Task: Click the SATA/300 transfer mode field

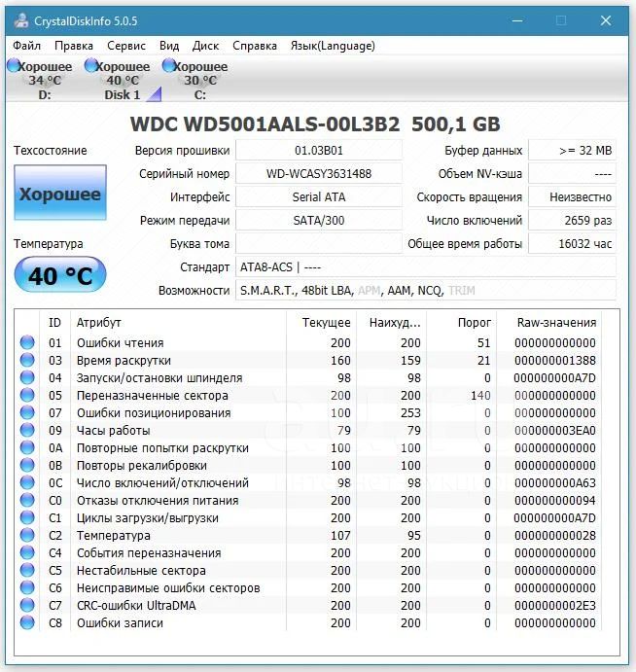Action: pos(318,221)
